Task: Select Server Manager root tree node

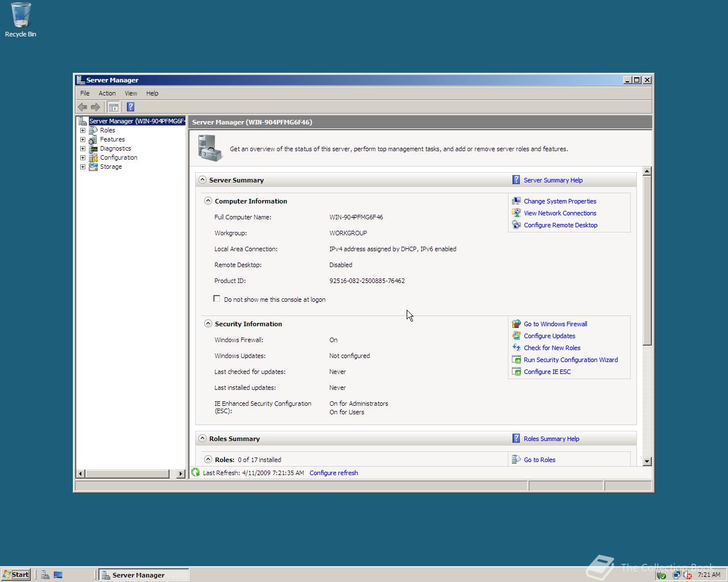Action: 136,121
